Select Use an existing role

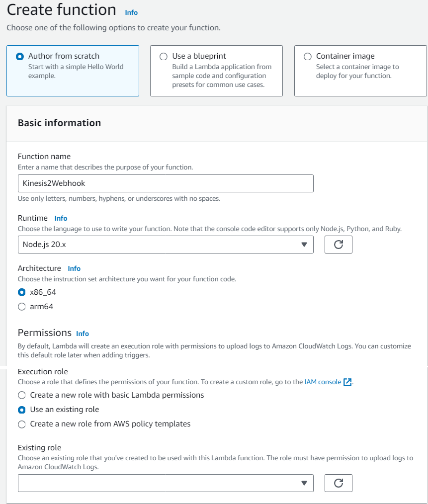pyautogui.click(x=20, y=410)
